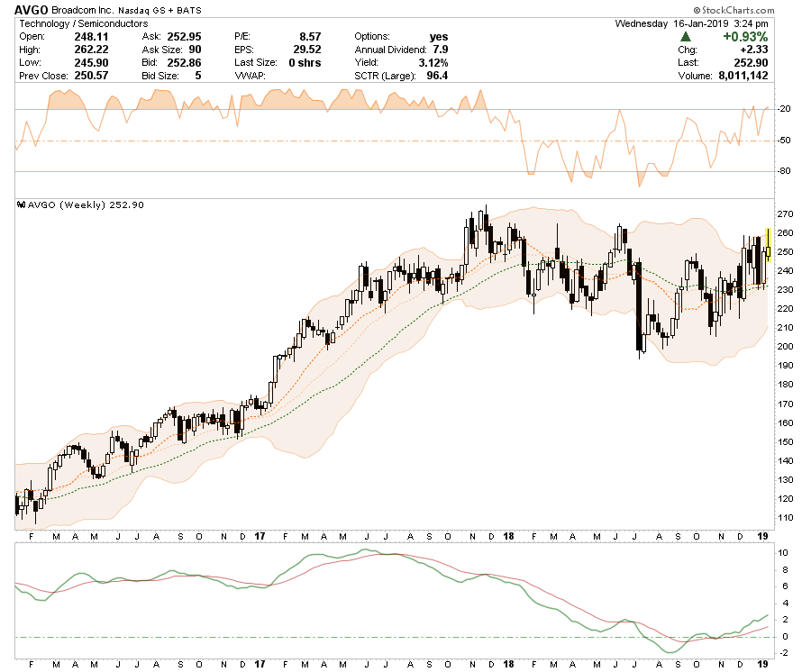
Task: Click the -80 level on oscillator axis
Action: (785, 171)
